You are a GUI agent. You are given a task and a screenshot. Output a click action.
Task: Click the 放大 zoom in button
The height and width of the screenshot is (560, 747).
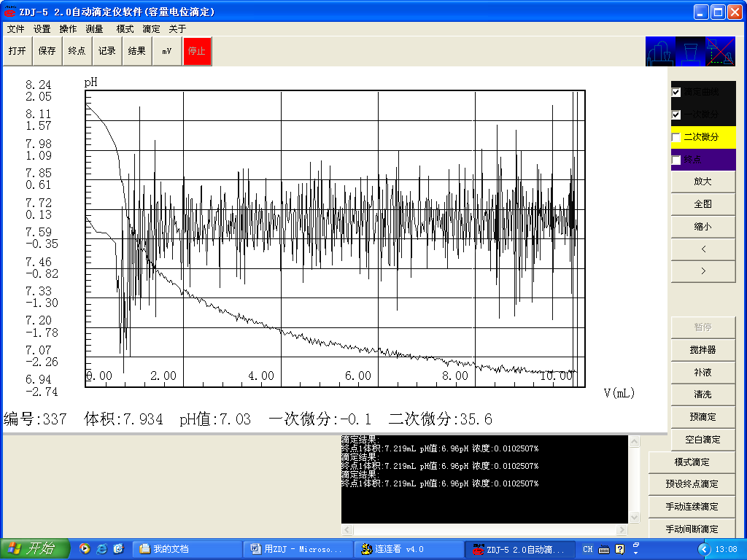[703, 182]
